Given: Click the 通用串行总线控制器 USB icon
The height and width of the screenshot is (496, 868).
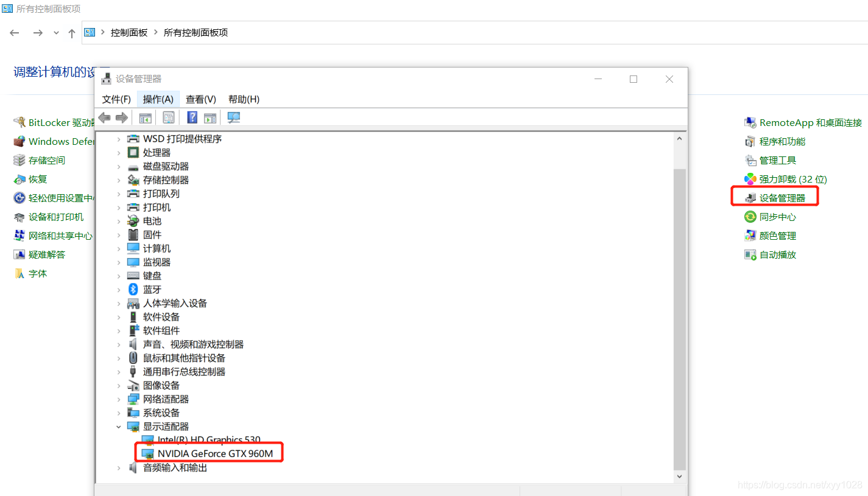Looking at the screenshot, I should 133,372.
